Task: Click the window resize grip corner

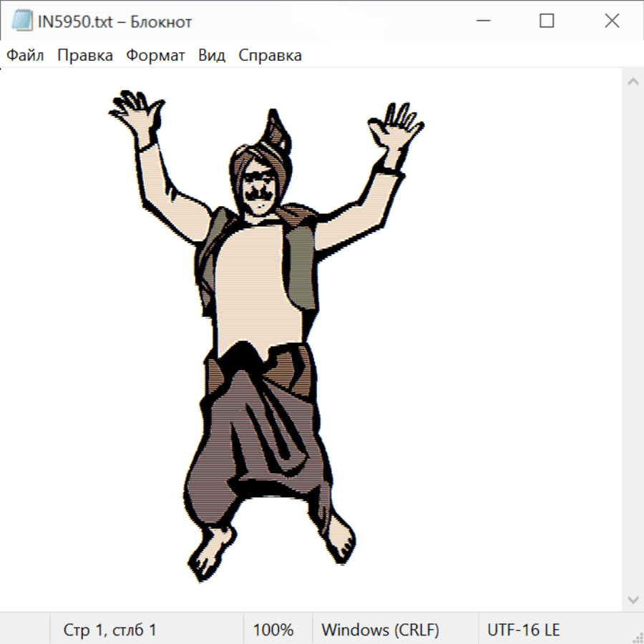Action: (638, 638)
